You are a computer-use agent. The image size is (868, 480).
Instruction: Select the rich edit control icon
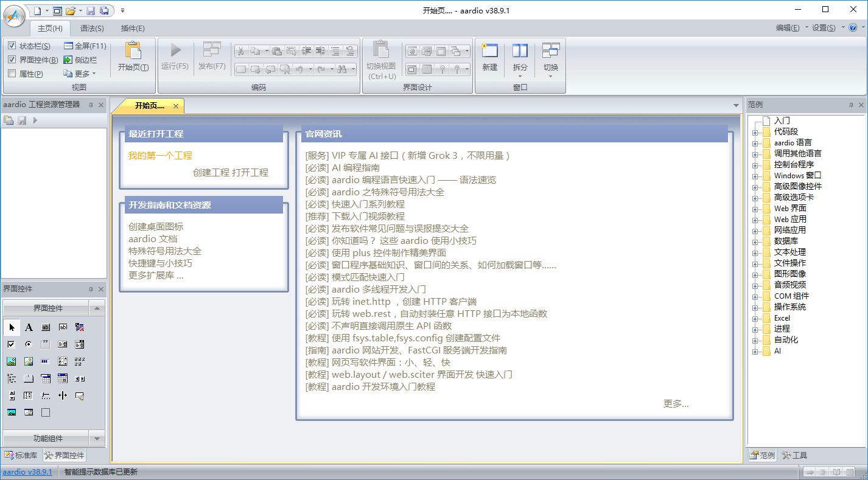tap(80, 327)
